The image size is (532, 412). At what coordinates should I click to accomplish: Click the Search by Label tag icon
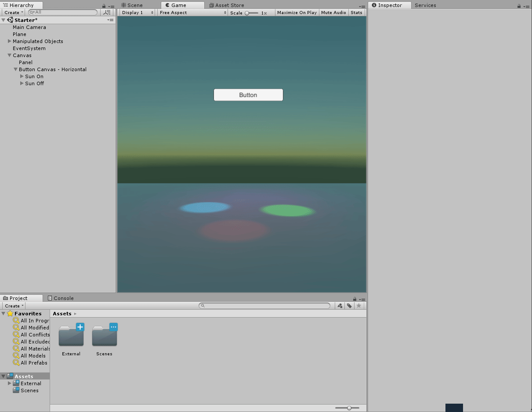[349, 306]
